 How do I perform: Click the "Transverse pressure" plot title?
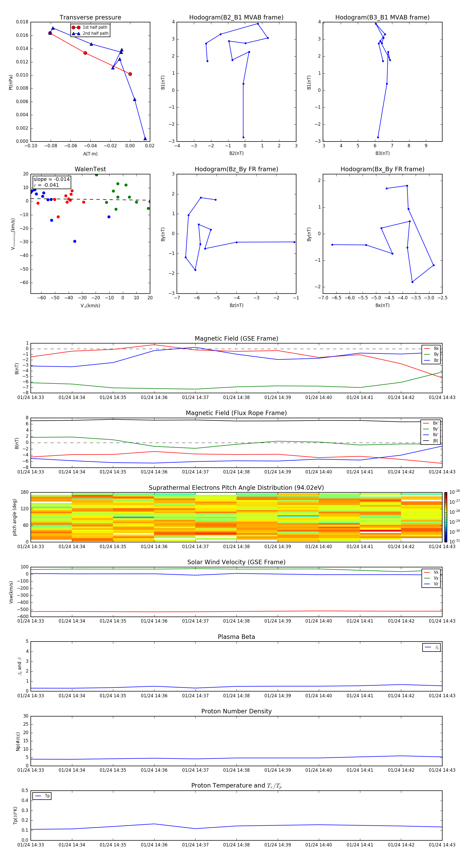pos(90,18)
